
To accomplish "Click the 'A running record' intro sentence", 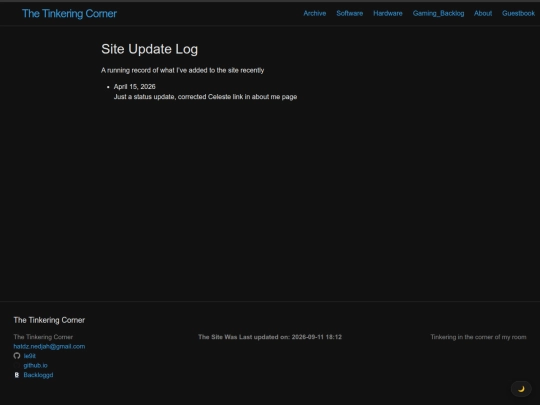I will pos(183,70).
